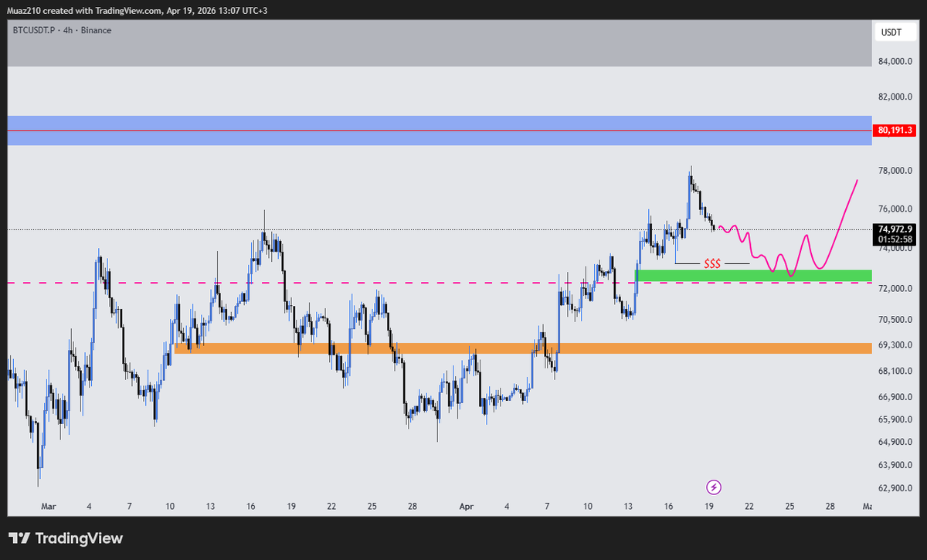Click the purple lightning bolt event icon
The width and height of the screenshot is (927, 560).
click(x=715, y=487)
